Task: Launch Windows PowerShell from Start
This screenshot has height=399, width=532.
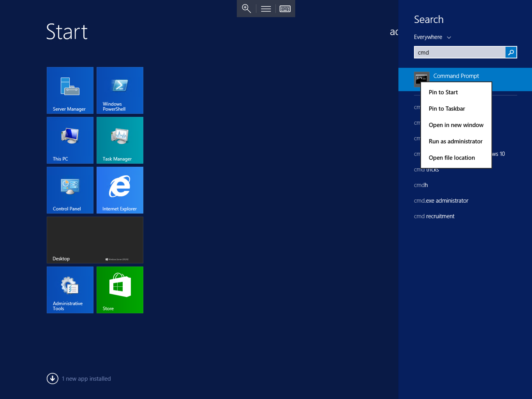Action: tap(120, 90)
